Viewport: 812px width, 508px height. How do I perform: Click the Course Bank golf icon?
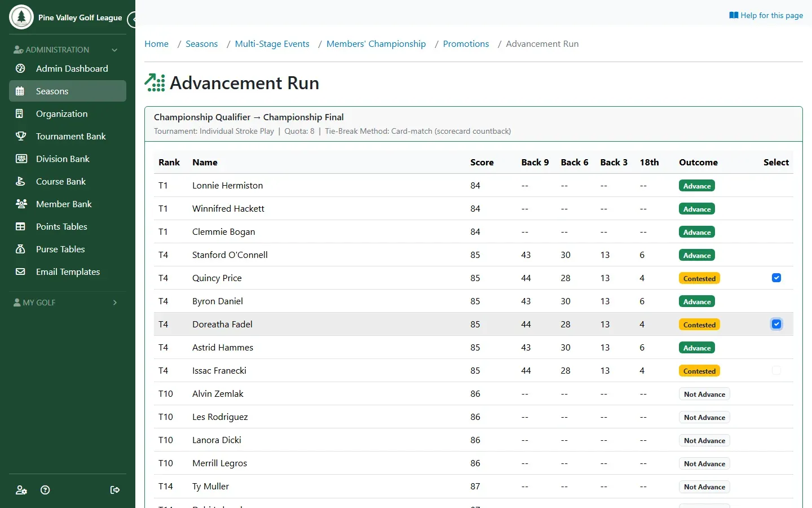20,181
